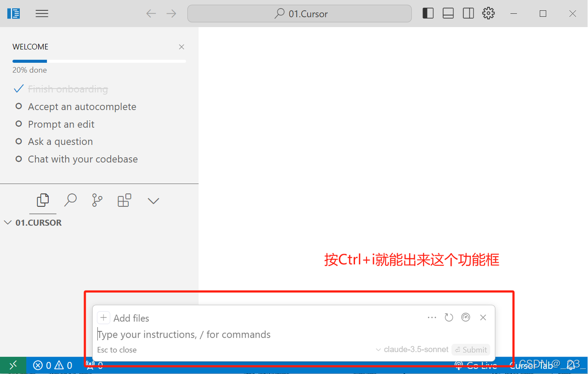588x374 pixels.
Task: Open the Extensions panel
Action: point(124,200)
